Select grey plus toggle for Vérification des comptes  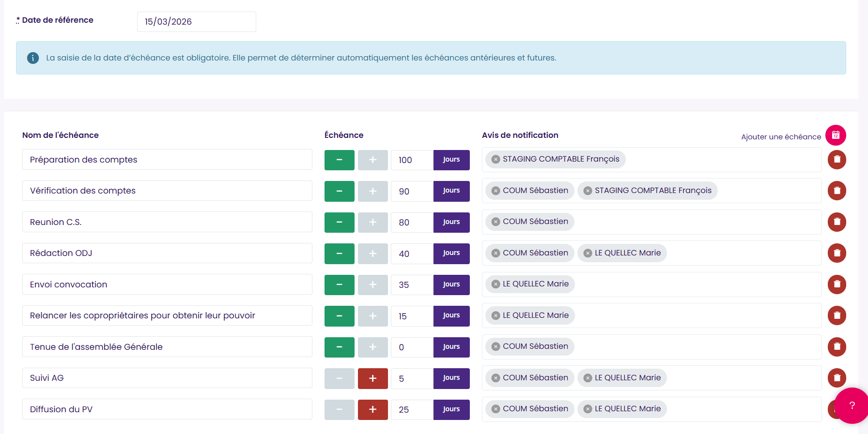373,191
